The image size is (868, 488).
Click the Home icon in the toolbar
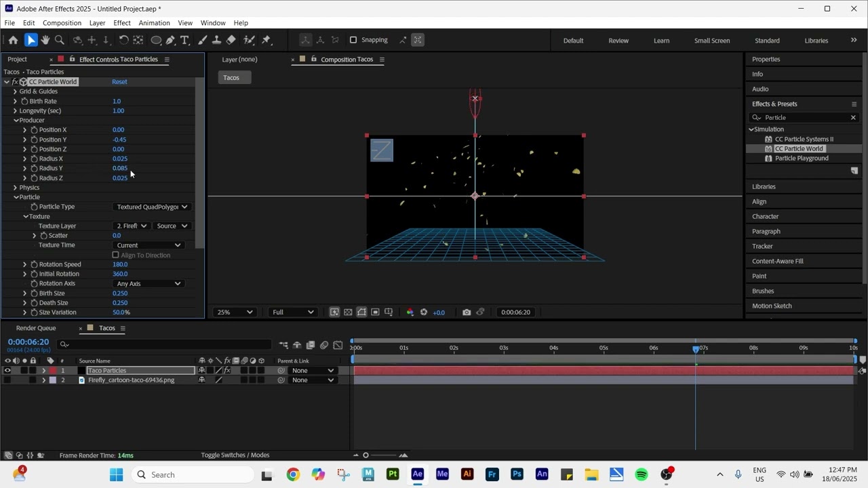point(13,40)
